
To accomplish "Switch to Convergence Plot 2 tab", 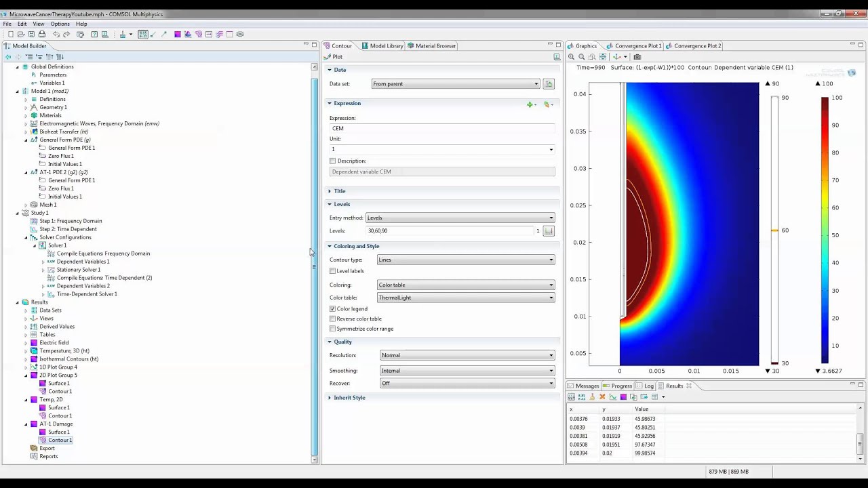I will (x=693, y=46).
